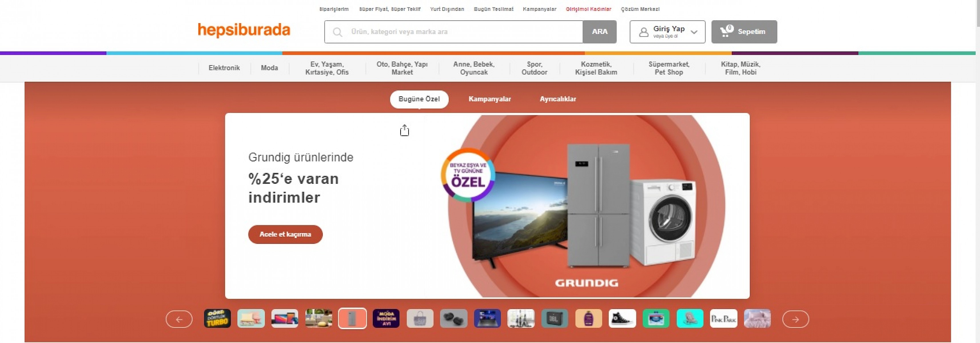The image size is (980, 343).
Task: Advance carousel with right arrow
Action: point(796,319)
